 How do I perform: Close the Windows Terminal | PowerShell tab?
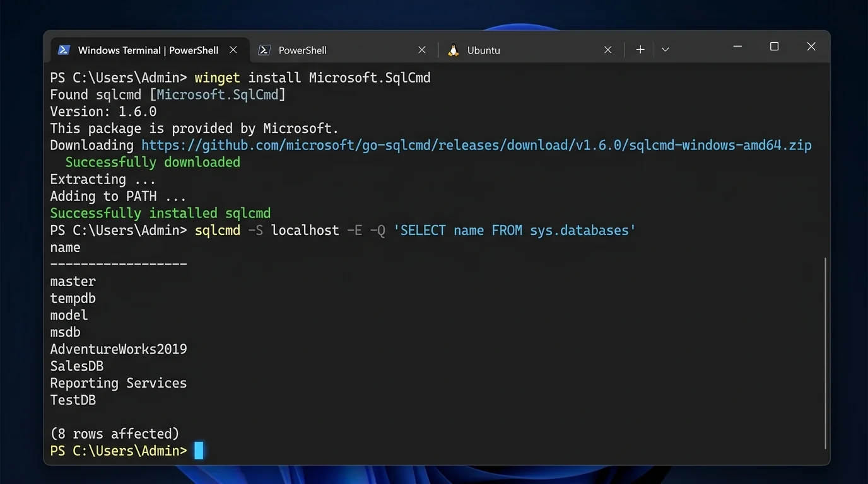(233, 50)
